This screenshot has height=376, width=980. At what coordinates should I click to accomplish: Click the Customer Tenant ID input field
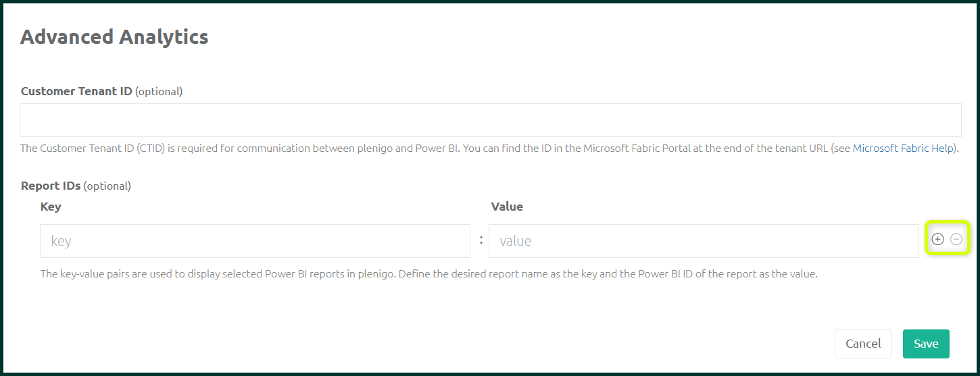point(491,120)
